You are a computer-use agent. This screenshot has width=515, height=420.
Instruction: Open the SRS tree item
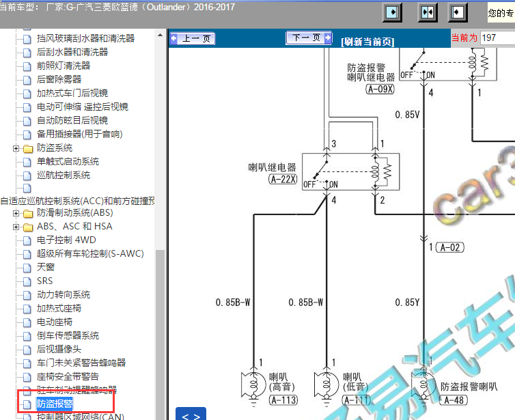(x=44, y=281)
